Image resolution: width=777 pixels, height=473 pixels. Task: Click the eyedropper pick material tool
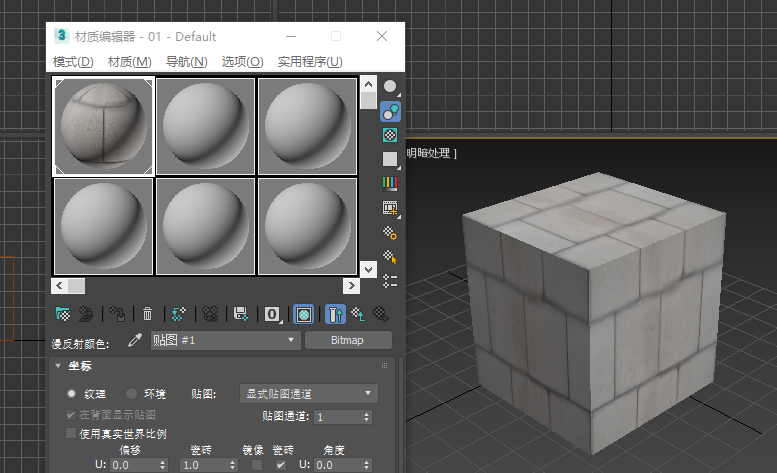coord(136,340)
